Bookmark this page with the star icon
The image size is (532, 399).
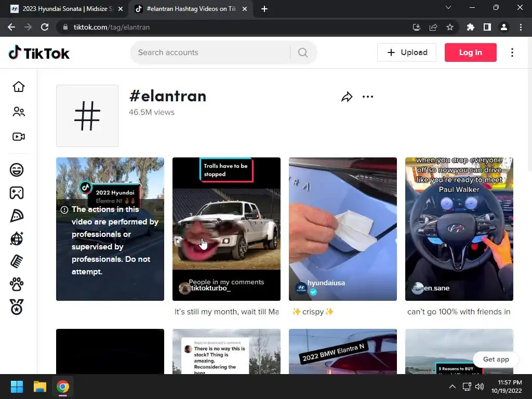pyautogui.click(x=450, y=27)
